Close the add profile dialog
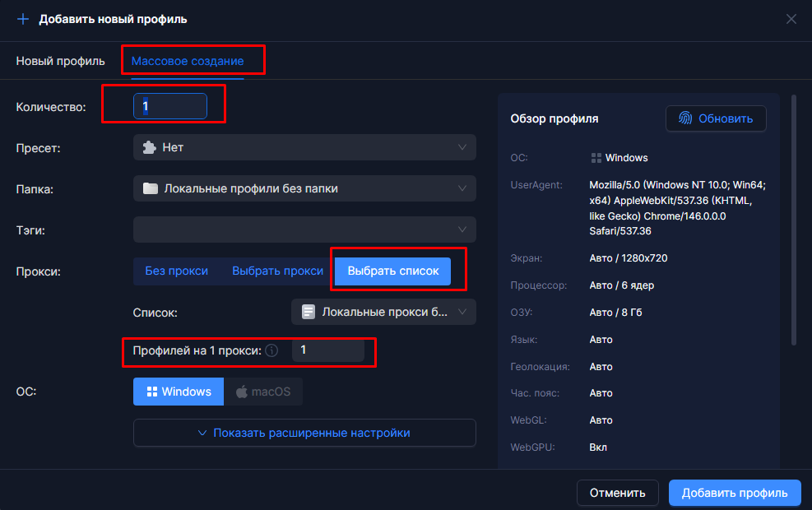812x510 pixels. [791, 19]
